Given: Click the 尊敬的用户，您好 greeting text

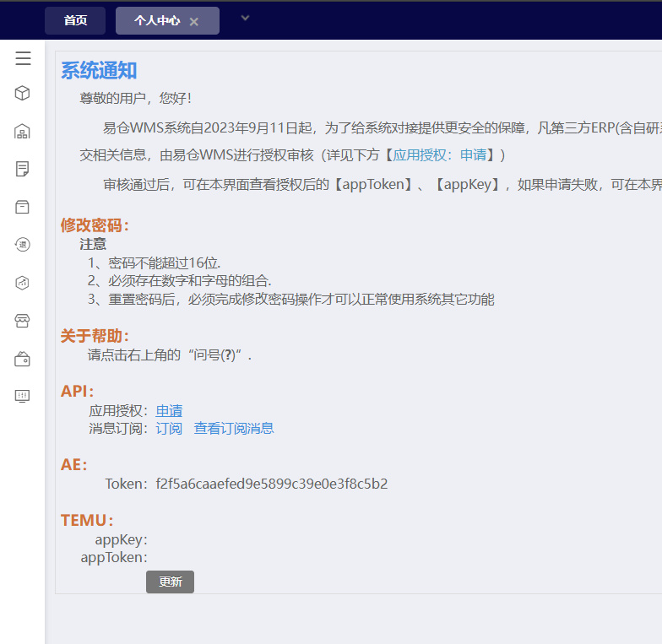Looking at the screenshot, I should [x=135, y=98].
